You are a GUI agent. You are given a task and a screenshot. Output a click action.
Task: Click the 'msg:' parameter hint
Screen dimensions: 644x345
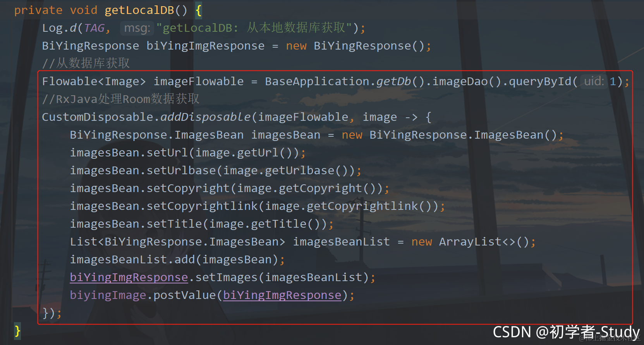137,28
